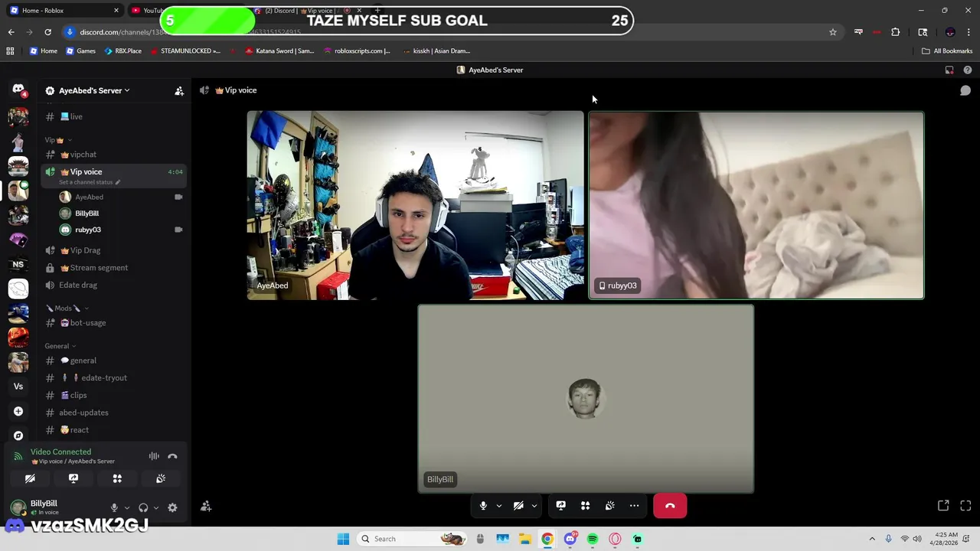Open the Vs server icon
980x551 pixels.
18,386
